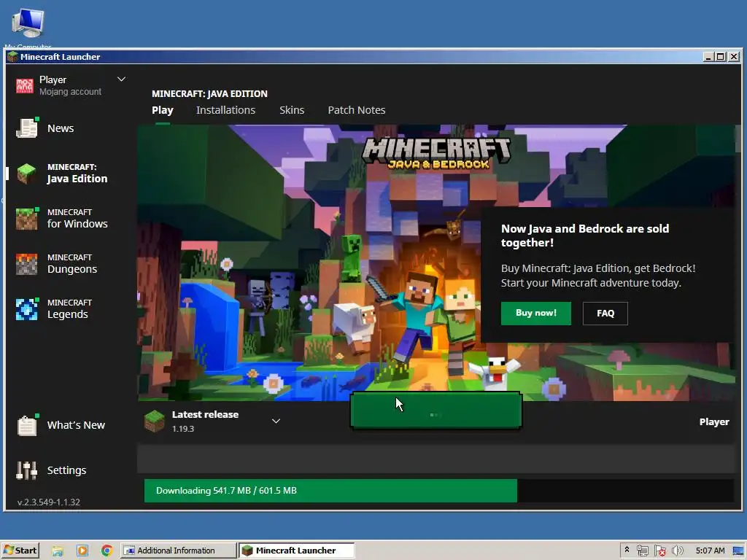Click the launcher version v.2.3.549-1.1.32 text
Viewport: 747px width, 560px height.
click(49, 502)
